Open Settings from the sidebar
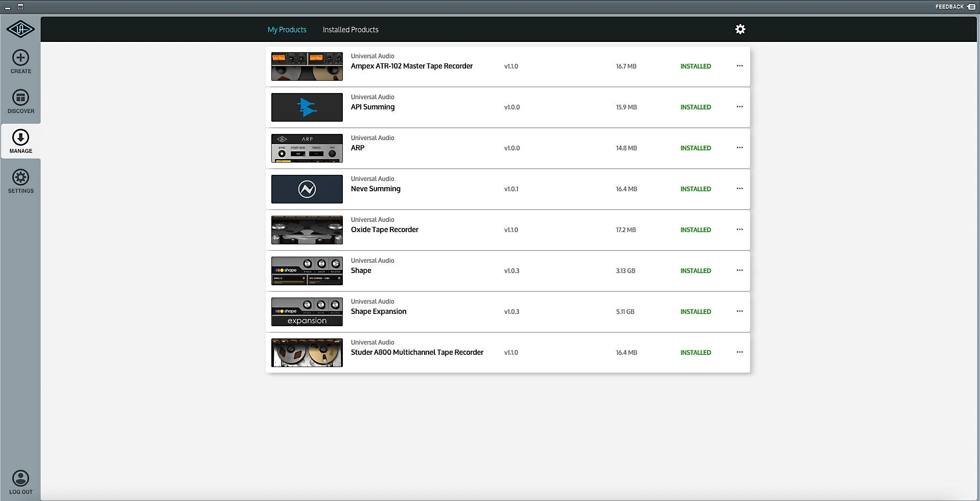980x501 pixels. pyautogui.click(x=20, y=181)
